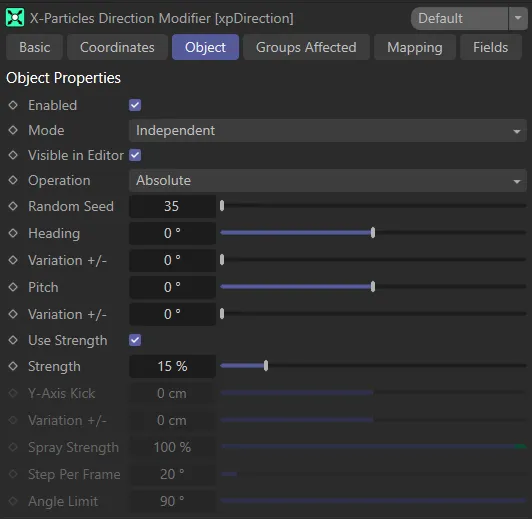This screenshot has height=519, width=532.
Task: Toggle keyframe diamond for Heading
Action: click(13, 233)
